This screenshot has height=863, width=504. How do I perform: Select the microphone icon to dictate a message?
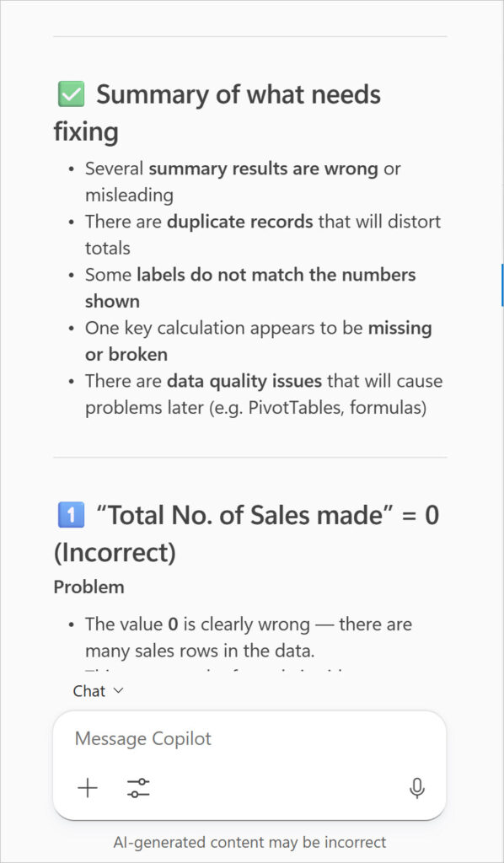click(x=417, y=788)
